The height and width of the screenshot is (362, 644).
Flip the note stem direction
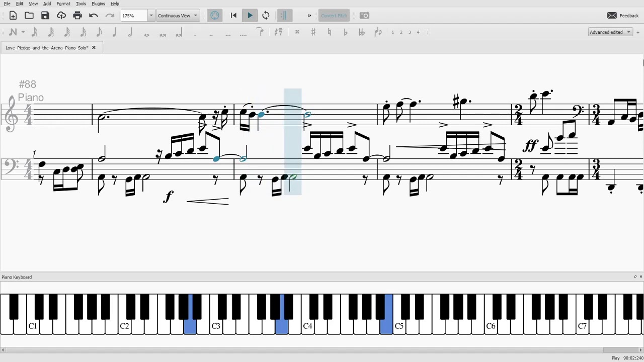coord(378,32)
